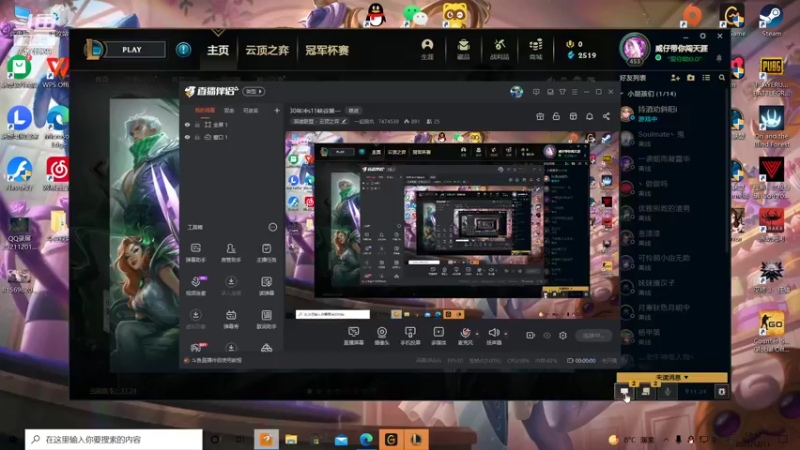Viewport: 800px width, 450px height.
Task: Toggle the unlock icon in 直播伴侣 header
Action: click(x=556, y=116)
